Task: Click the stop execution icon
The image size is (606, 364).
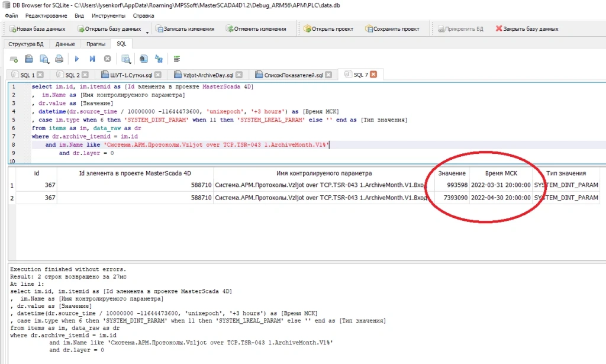Action: pos(108,59)
